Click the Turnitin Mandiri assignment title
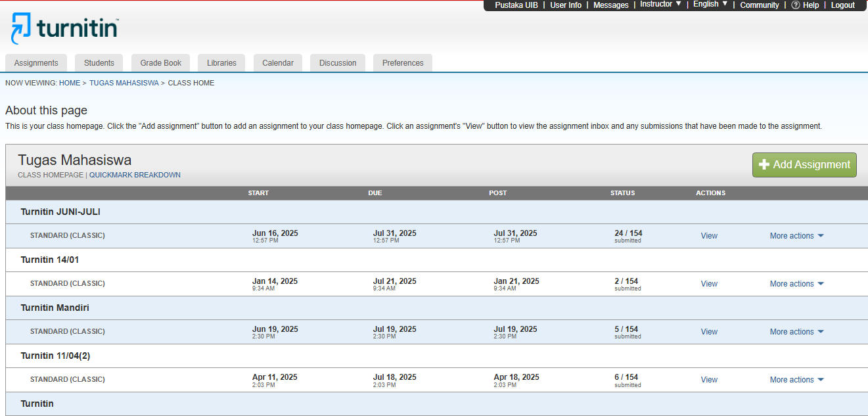868x416 pixels. 55,308
